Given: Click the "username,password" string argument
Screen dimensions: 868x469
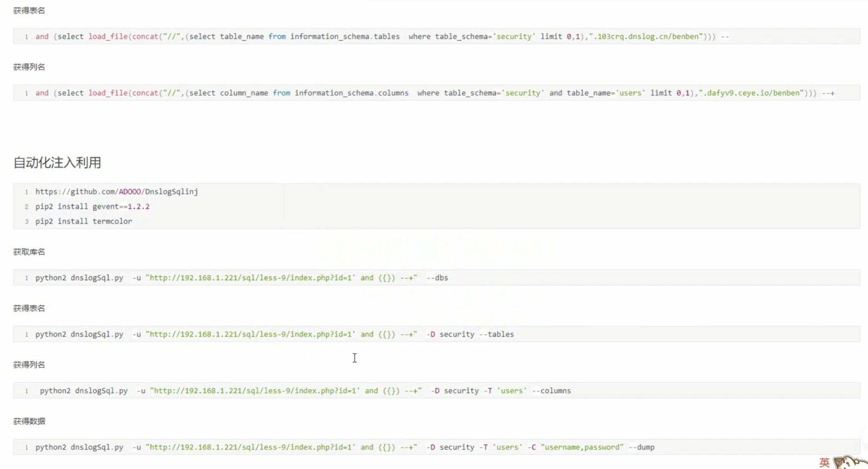Looking at the screenshot, I should tap(582, 447).
